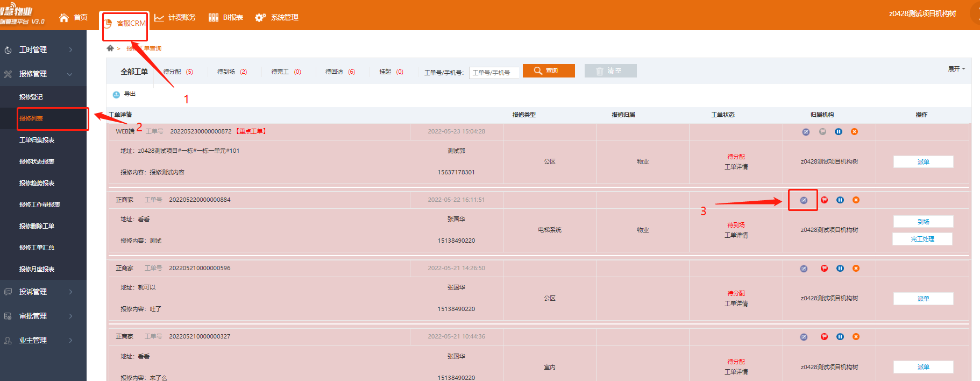
Task: Click the 完工处理 button
Action: click(922, 239)
